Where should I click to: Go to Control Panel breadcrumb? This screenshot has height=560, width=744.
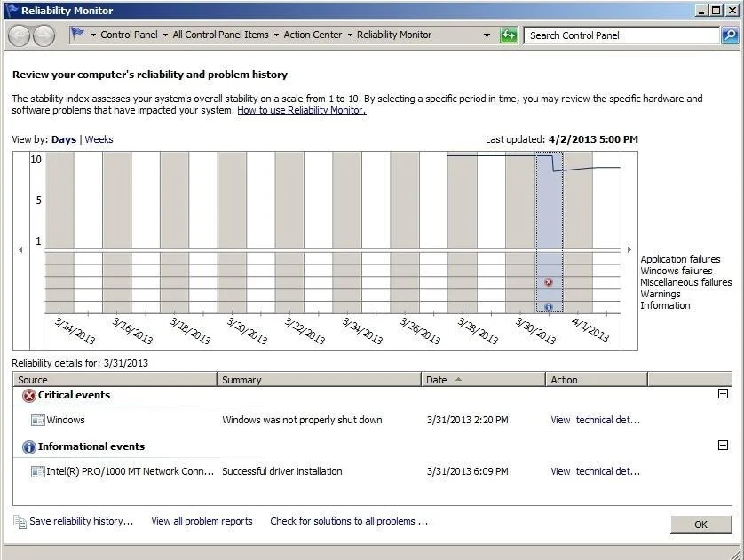coord(129,35)
